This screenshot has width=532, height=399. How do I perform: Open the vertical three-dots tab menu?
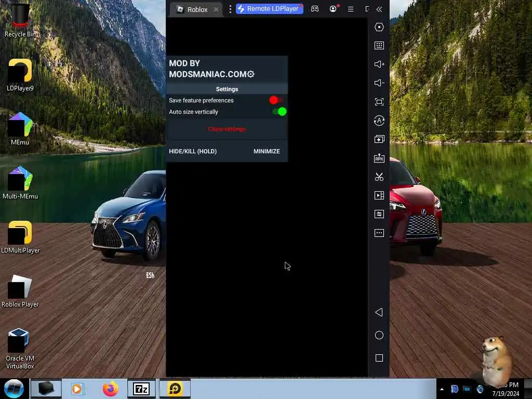(230, 9)
